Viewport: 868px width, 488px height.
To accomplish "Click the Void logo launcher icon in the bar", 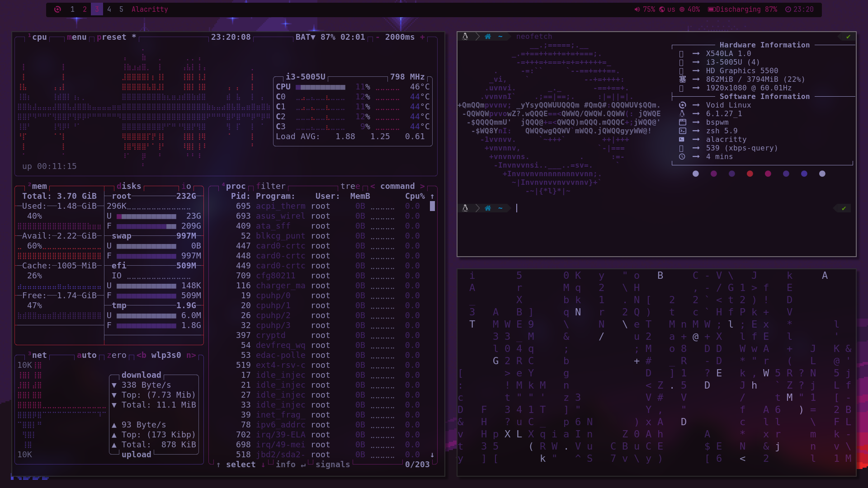I will coord(57,9).
